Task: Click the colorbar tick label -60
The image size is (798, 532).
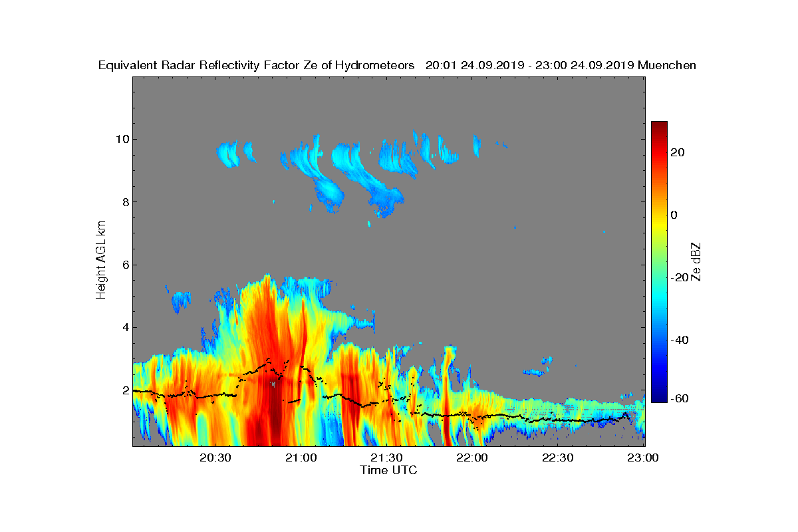Action: point(678,398)
